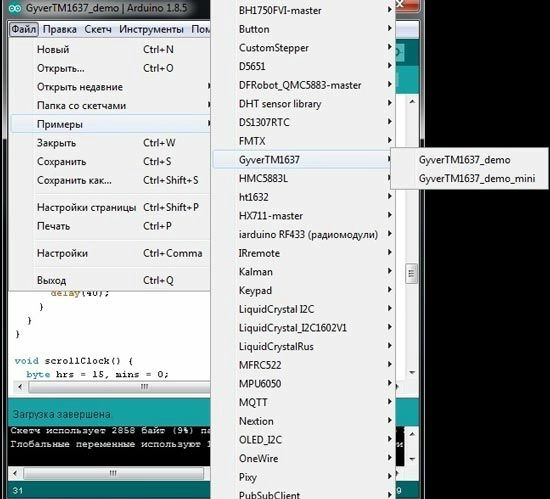Expand the Открыть недавние submenu arrow
The height and width of the screenshot is (499, 550).
[x=209, y=86]
